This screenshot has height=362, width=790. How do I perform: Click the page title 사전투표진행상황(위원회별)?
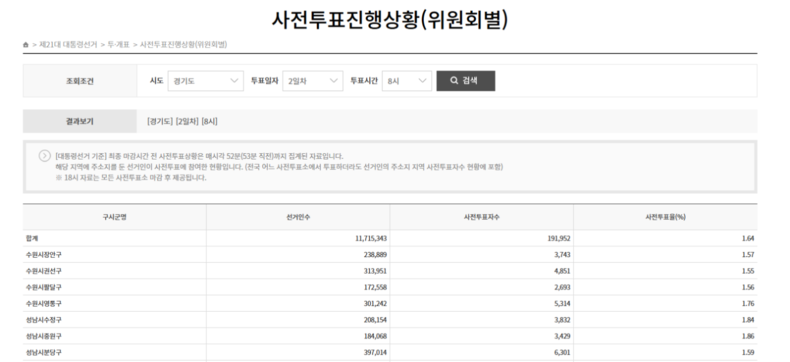[390, 20]
